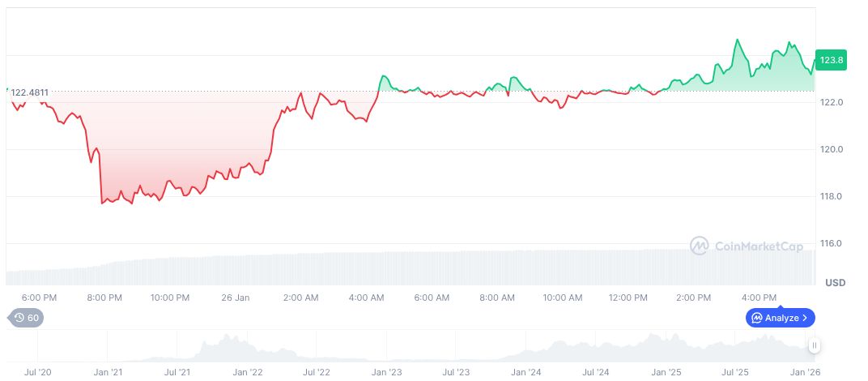868x381 pixels.
Task: Click the 122.4811 opening price label
Action: click(29, 92)
